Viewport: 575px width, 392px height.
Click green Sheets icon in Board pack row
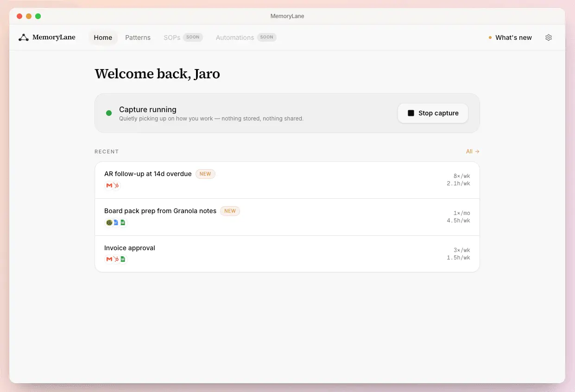pos(123,222)
